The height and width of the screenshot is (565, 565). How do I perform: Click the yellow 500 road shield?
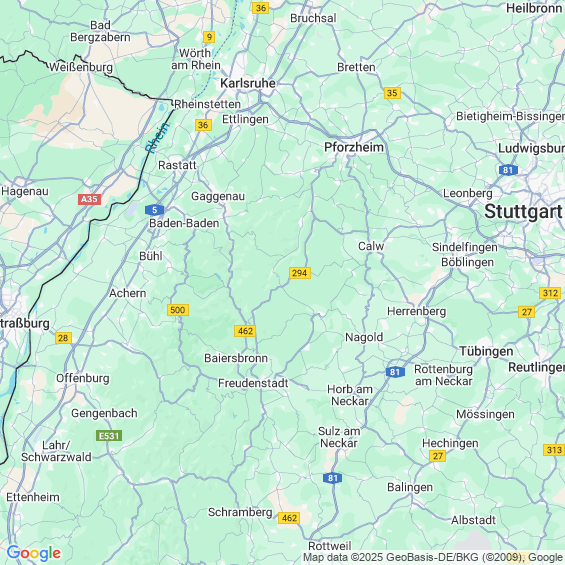coord(178,310)
